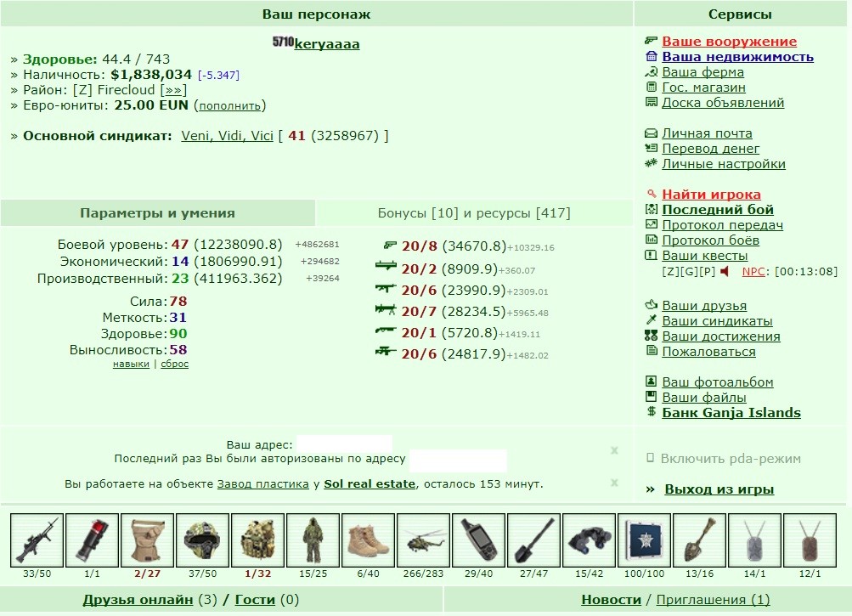This screenshot has height=616, width=852.
Task: Select the ghillie suit item 15/25
Action: tap(313, 540)
